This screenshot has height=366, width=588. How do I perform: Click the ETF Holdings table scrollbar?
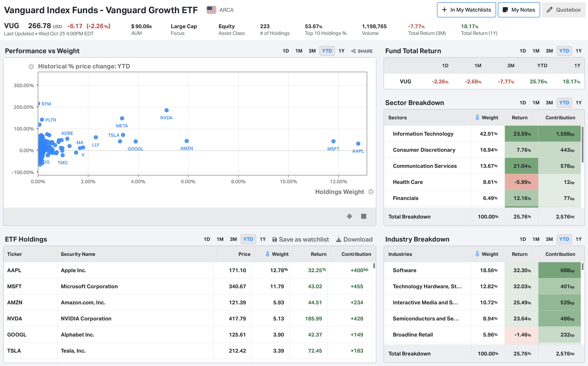[374, 265]
